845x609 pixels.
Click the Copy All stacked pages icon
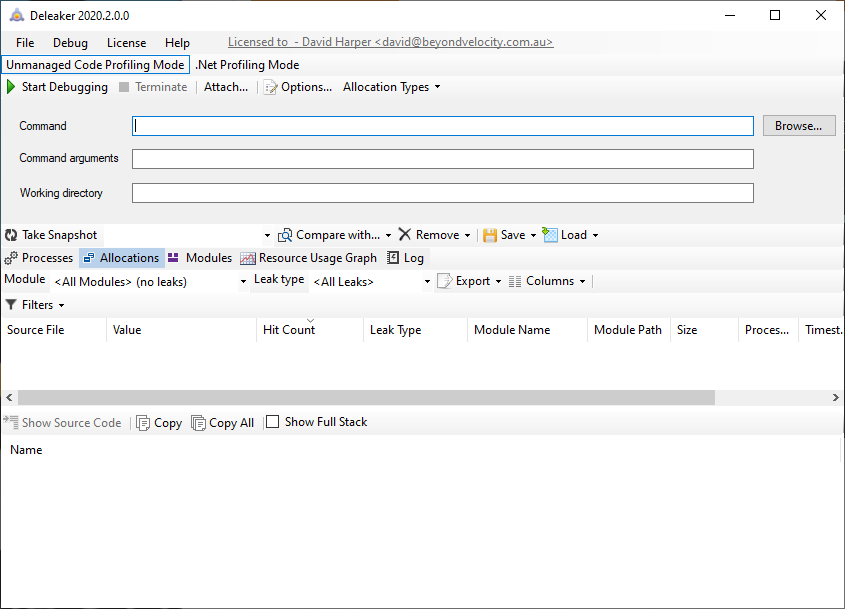point(198,423)
